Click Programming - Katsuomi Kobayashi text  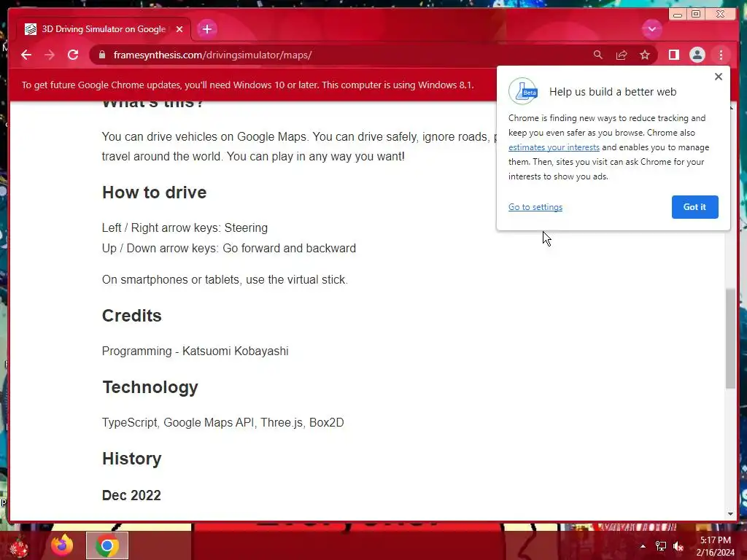tap(196, 351)
